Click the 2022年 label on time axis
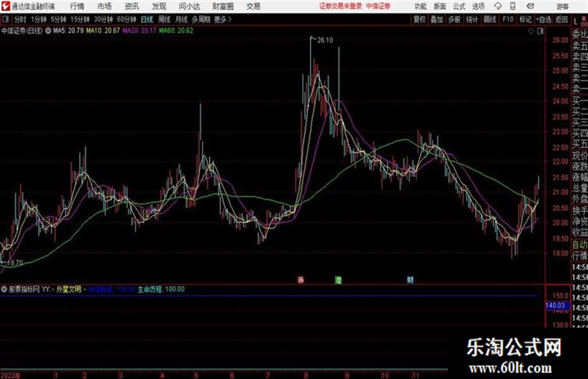Screen dimensions: 588x379 click(11, 375)
